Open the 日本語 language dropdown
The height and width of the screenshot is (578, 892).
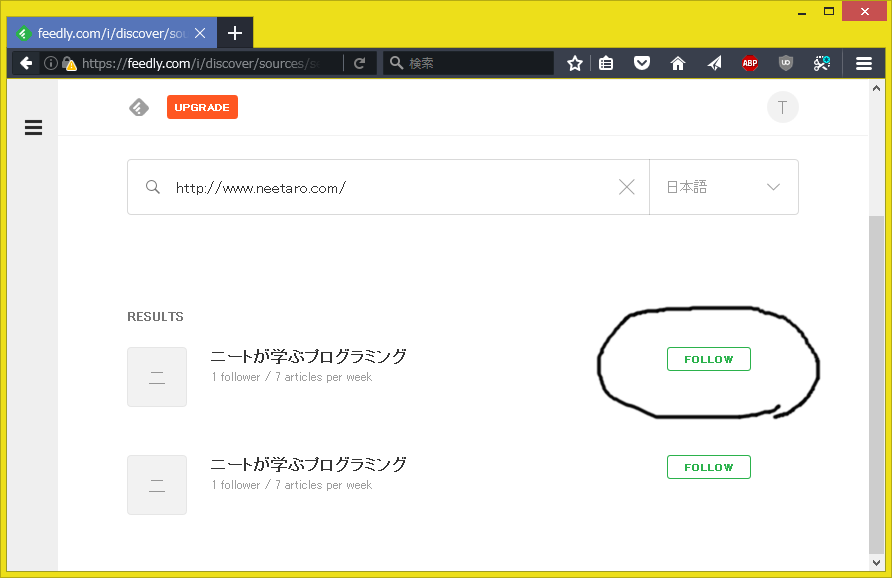click(724, 187)
